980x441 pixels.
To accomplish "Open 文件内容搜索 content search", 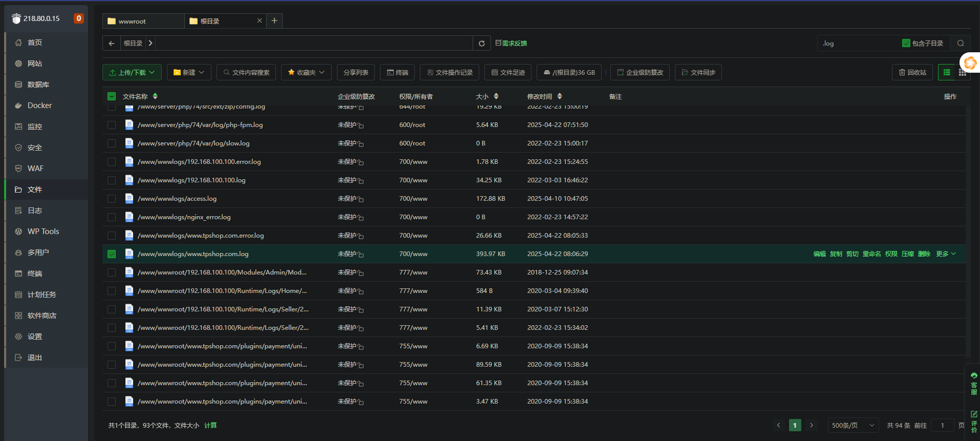I will [246, 72].
